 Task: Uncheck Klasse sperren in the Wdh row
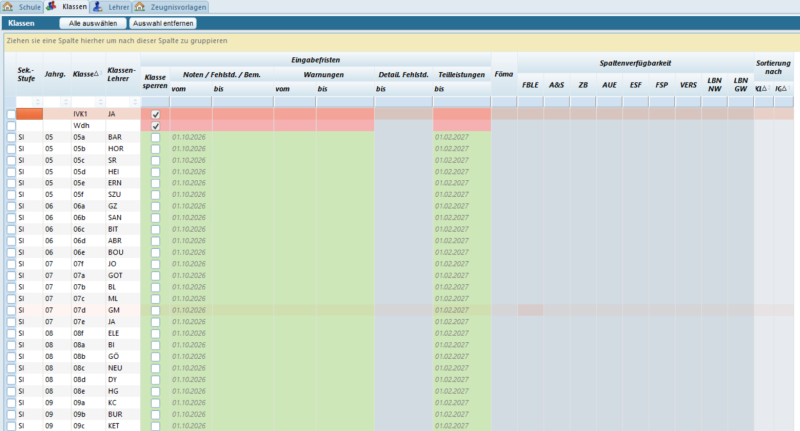tap(156, 126)
